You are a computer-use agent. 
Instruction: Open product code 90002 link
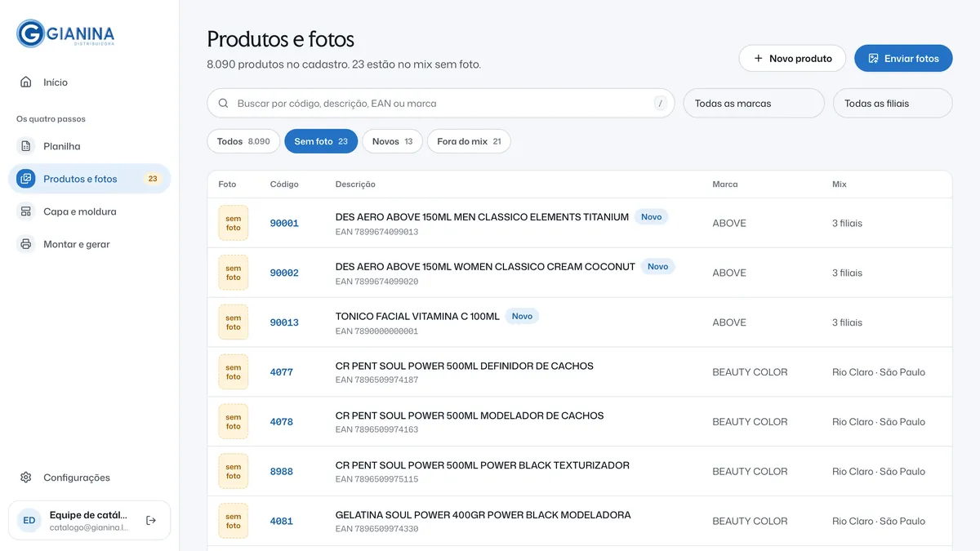284,273
